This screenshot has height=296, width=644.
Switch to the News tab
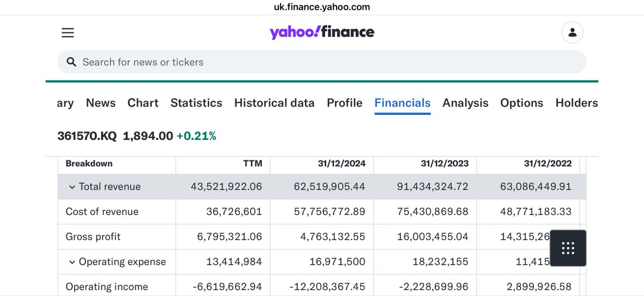pyautogui.click(x=101, y=103)
